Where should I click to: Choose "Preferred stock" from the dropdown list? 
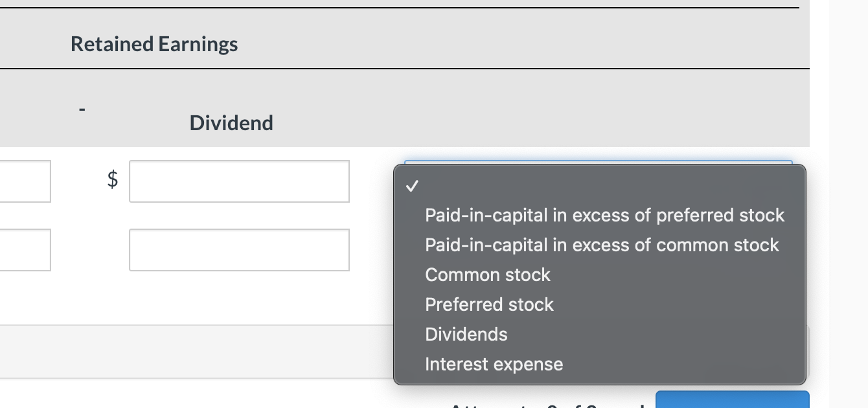pos(489,304)
